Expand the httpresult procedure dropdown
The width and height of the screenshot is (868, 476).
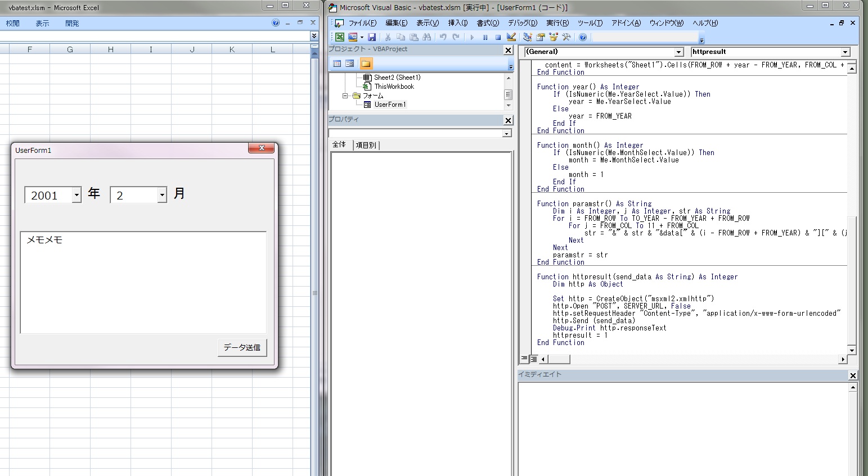845,52
